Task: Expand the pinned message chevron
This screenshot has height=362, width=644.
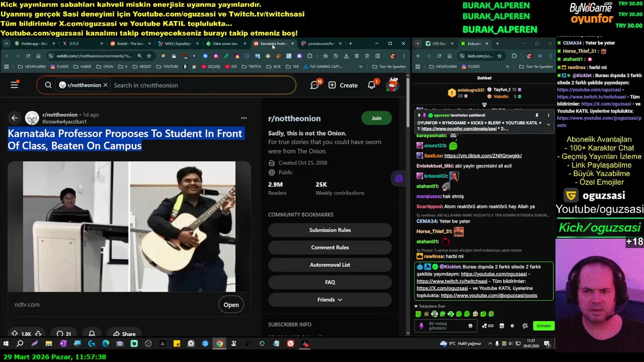Action: point(548,124)
